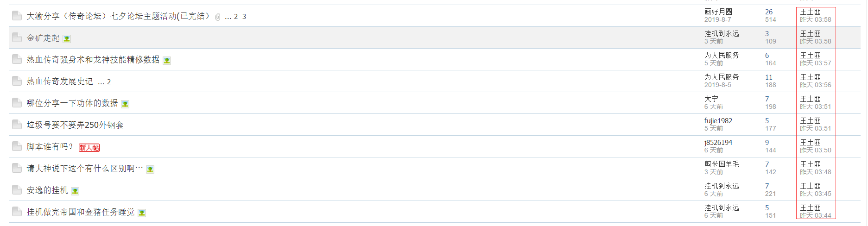Open page 3 of 七夕论坛主题活动 thread
Screen dimensions: 868x226
click(x=244, y=17)
